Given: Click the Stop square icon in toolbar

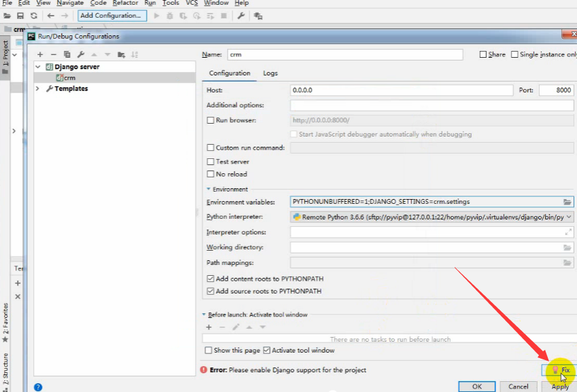Looking at the screenshot, I should pos(224,16).
